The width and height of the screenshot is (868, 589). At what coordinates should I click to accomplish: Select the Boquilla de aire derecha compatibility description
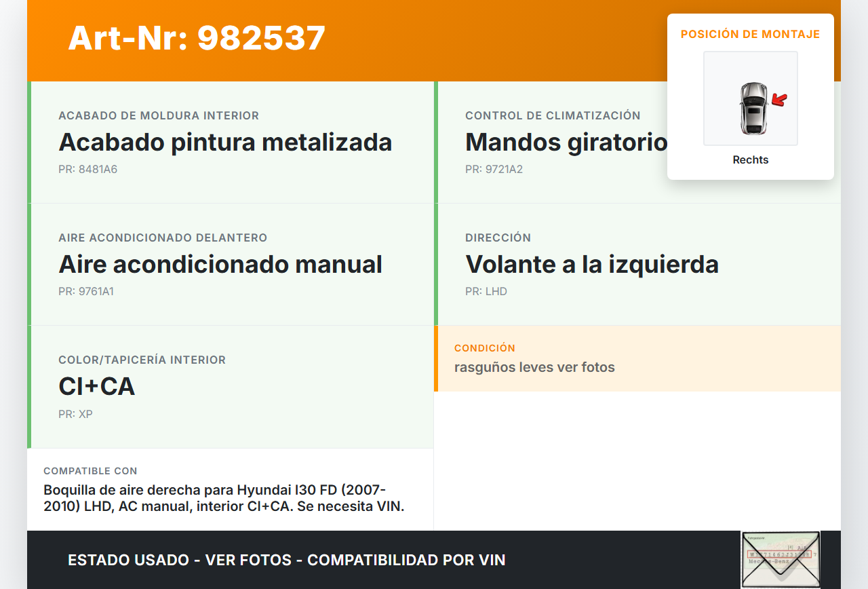point(224,498)
